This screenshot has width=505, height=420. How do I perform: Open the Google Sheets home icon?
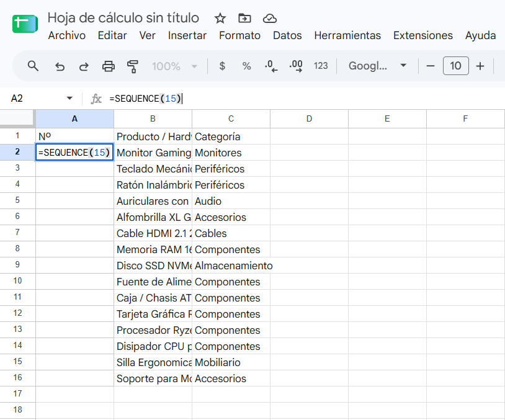(25, 24)
